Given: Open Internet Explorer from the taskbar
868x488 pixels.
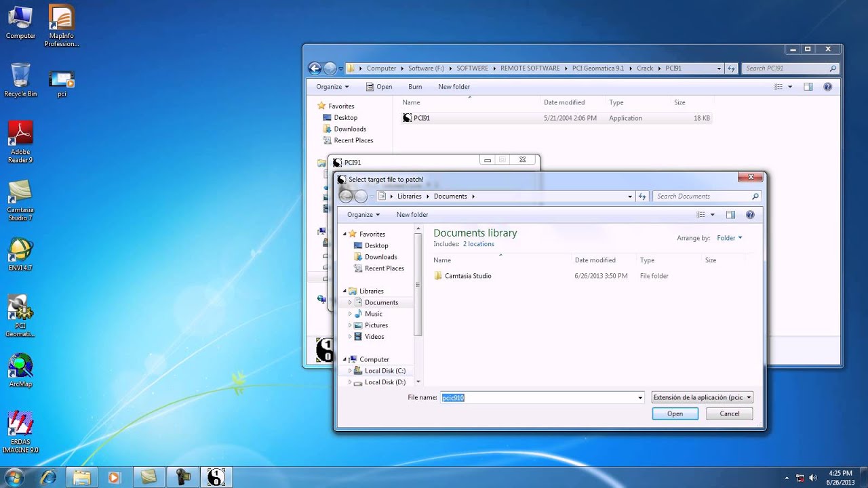Looking at the screenshot, I should pos(48,476).
